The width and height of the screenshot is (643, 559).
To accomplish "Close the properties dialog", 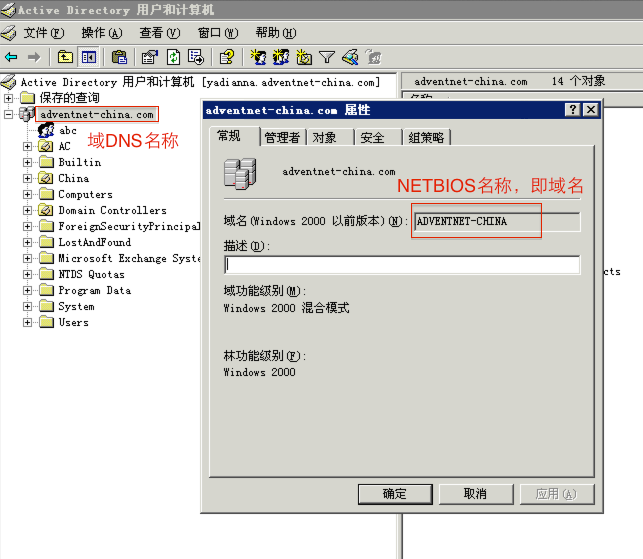I will tap(591, 110).
